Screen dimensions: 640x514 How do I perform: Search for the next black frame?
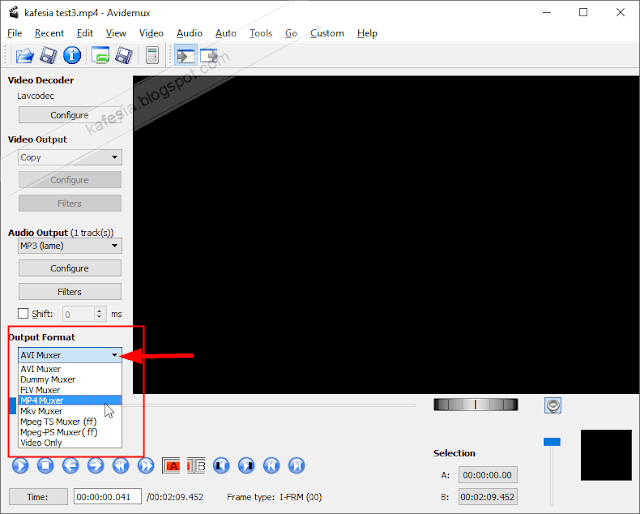(x=247, y=465)
